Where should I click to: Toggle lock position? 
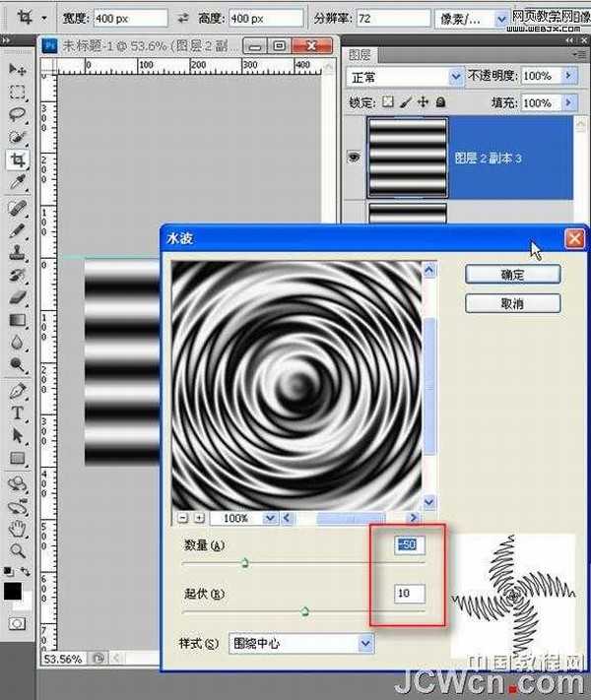(423, 102)
